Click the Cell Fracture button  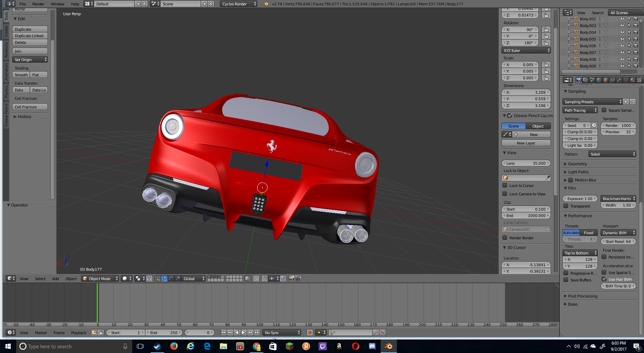click(x=30, y=107)
